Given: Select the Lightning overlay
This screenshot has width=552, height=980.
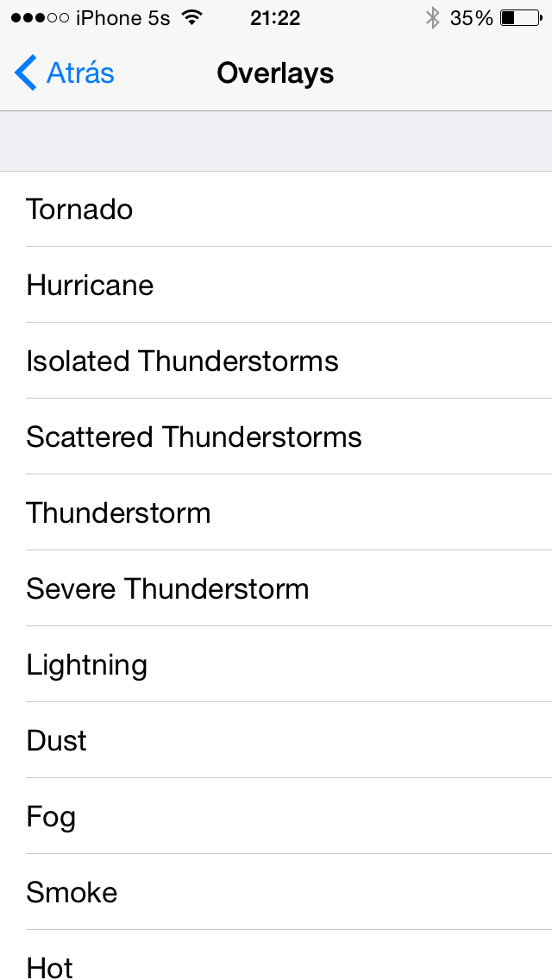Looking at the screenshot, I should [276, 665].
